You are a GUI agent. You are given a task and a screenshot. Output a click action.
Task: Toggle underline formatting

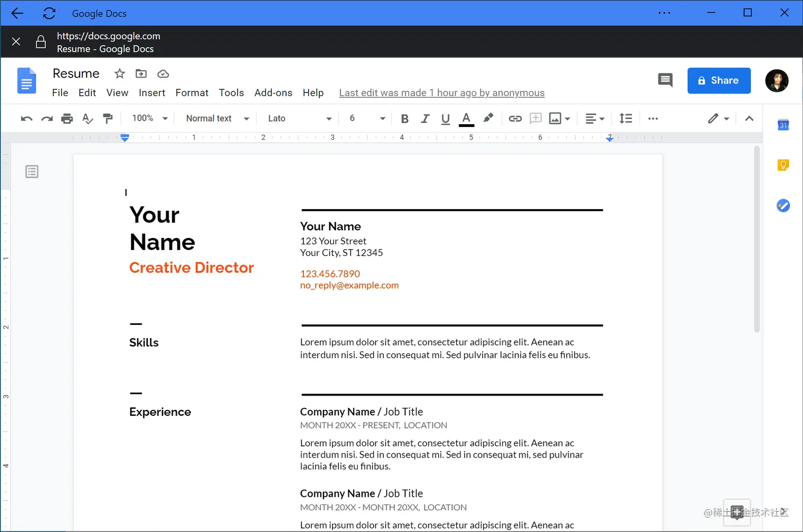[446, 118]
